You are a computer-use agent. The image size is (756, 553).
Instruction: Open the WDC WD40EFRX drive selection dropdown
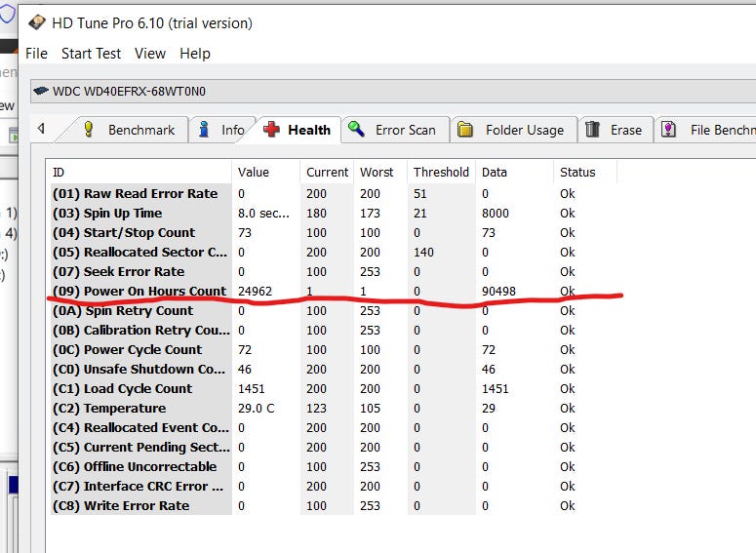tap(390, 92)
